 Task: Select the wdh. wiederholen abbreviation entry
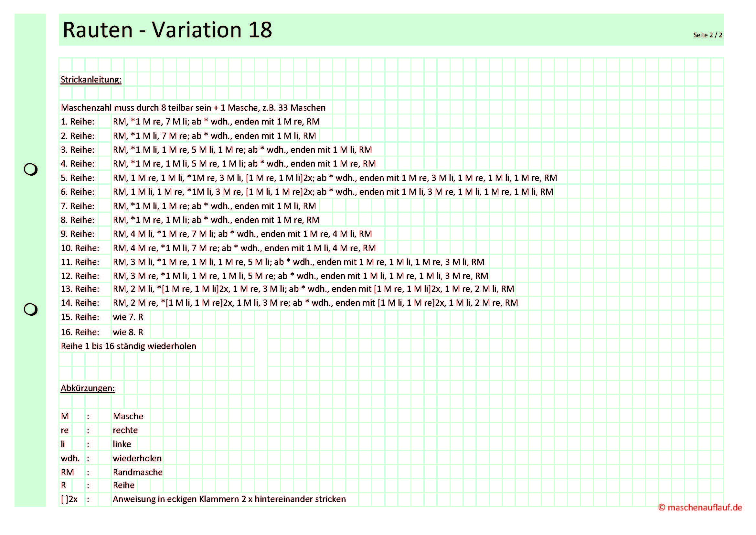point(137,458)
